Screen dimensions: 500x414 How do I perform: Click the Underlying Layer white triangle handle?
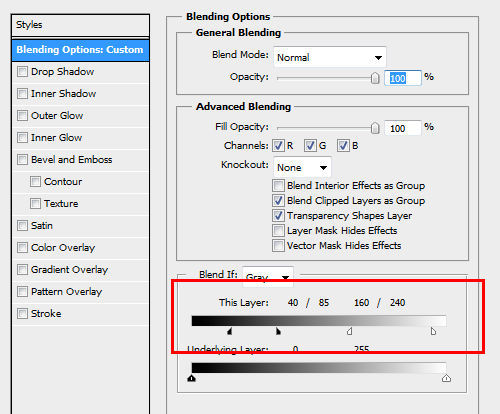pos(446,378)
